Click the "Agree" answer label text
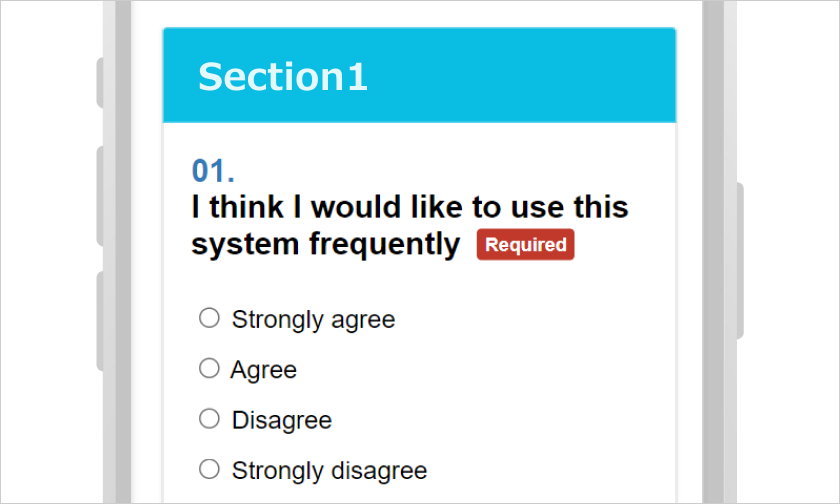Image resolution: width=840 pixels, height=504 pixels. coord(264,370)
